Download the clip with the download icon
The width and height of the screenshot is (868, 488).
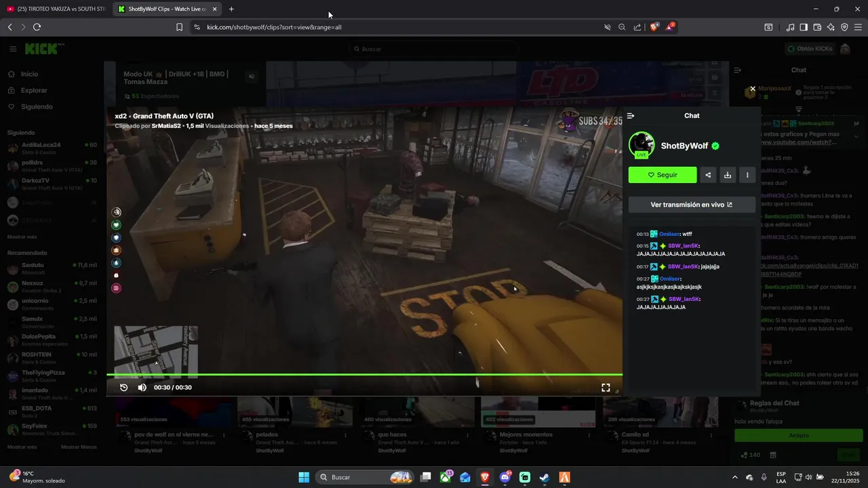click(x=728, y=175)
